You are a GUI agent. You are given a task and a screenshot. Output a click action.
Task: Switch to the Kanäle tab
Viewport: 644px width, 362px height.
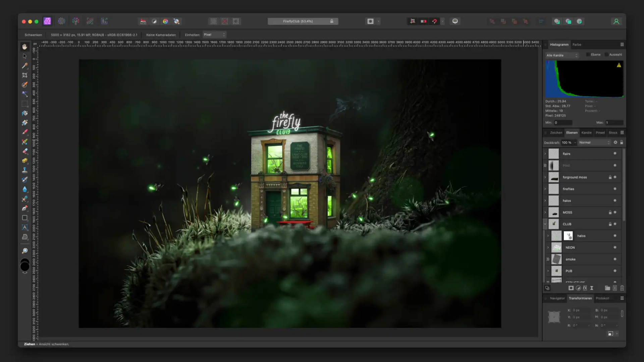587,132
